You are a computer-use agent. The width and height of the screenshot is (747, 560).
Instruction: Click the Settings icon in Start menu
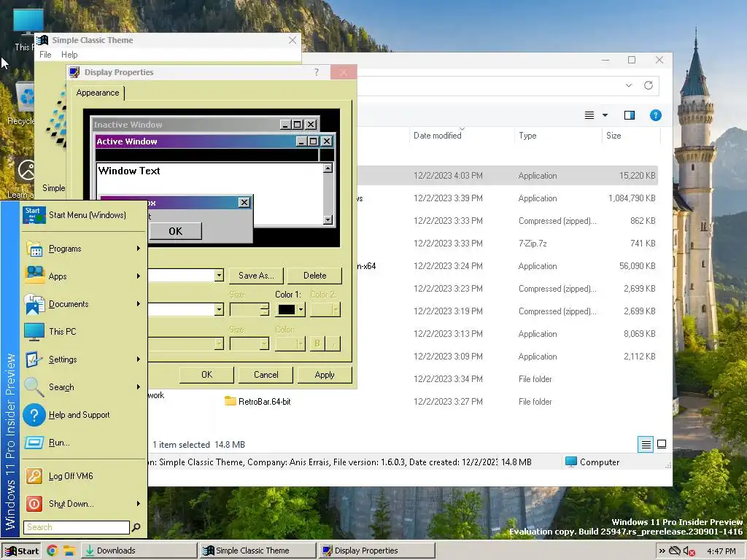34,359
